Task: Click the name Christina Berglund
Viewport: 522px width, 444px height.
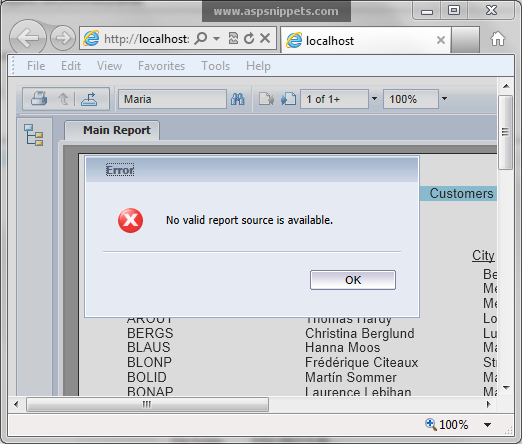Action: click(360, 333)
